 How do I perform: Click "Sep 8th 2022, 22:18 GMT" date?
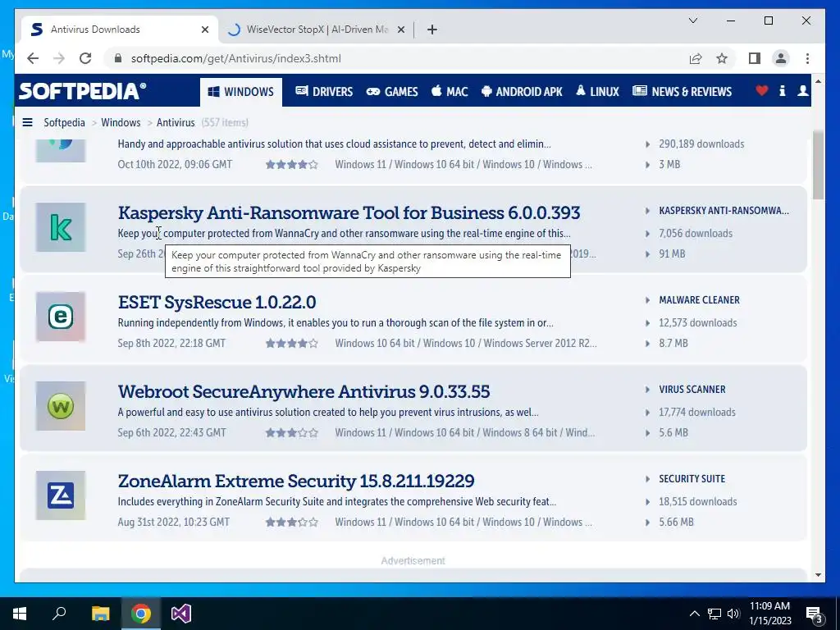(x=171, y=344)
